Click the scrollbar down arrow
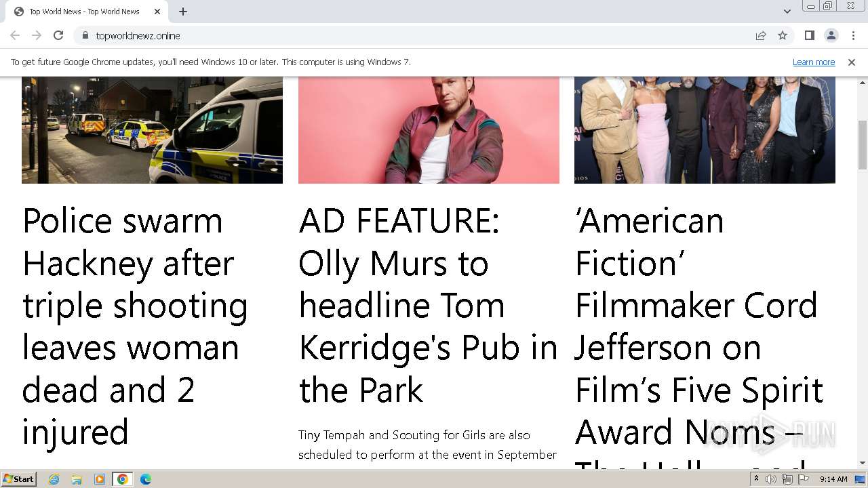868x488 pixels. pyautogui.click(x=863, y=464)
